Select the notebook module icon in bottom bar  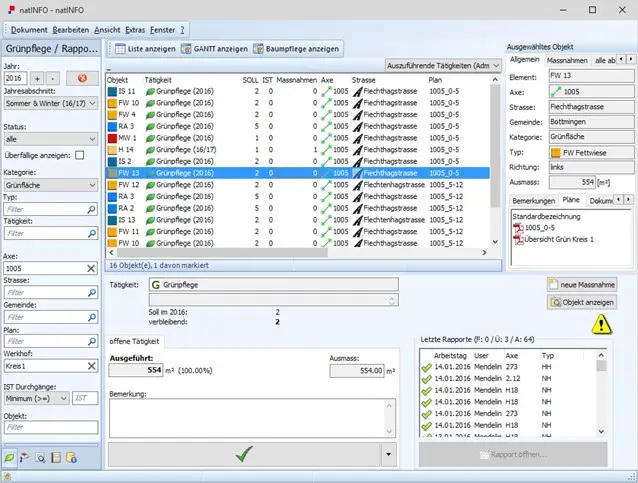[x=56, y=458]
